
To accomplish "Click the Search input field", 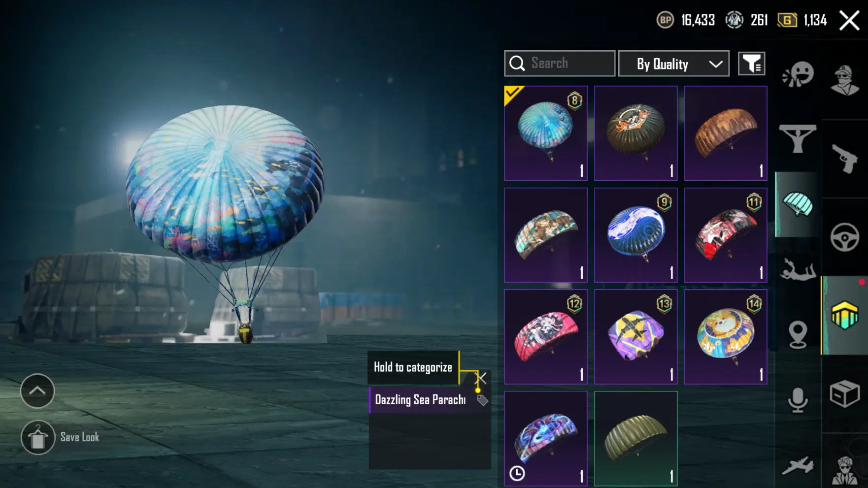I will pyautogui.click(x=560, y=64).
